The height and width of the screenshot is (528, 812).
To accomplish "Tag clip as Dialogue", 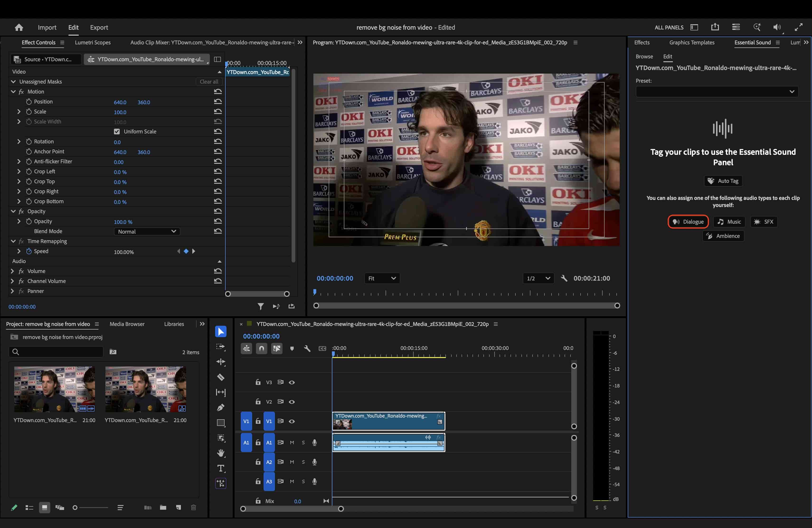I will 688,222.
